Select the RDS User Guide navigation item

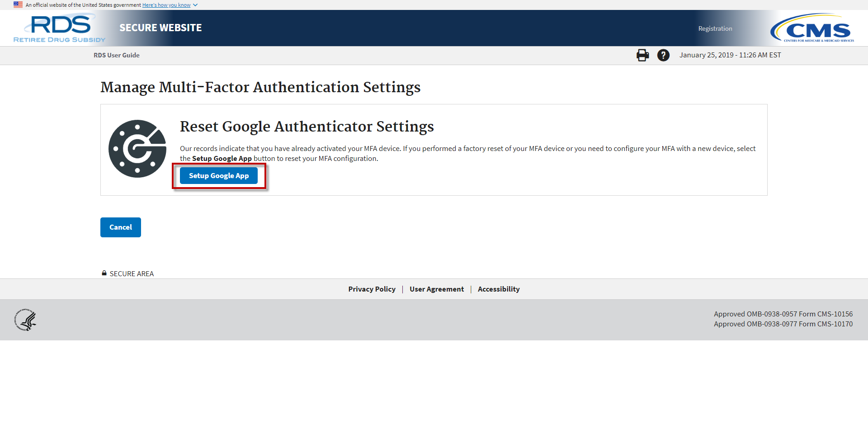116,55
